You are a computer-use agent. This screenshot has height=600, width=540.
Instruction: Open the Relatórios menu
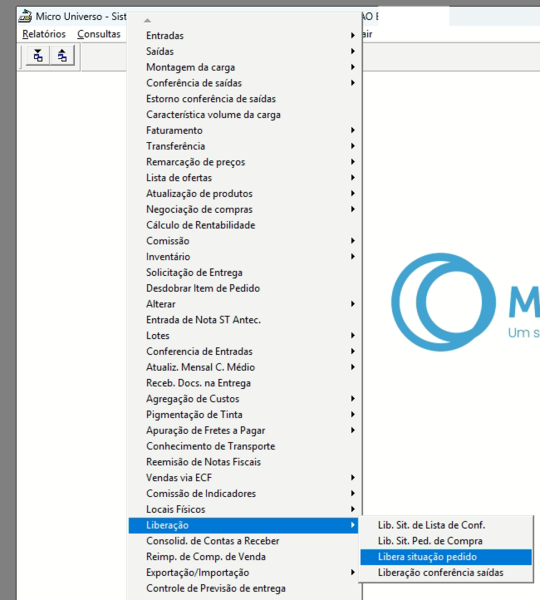tap(44, 34)
